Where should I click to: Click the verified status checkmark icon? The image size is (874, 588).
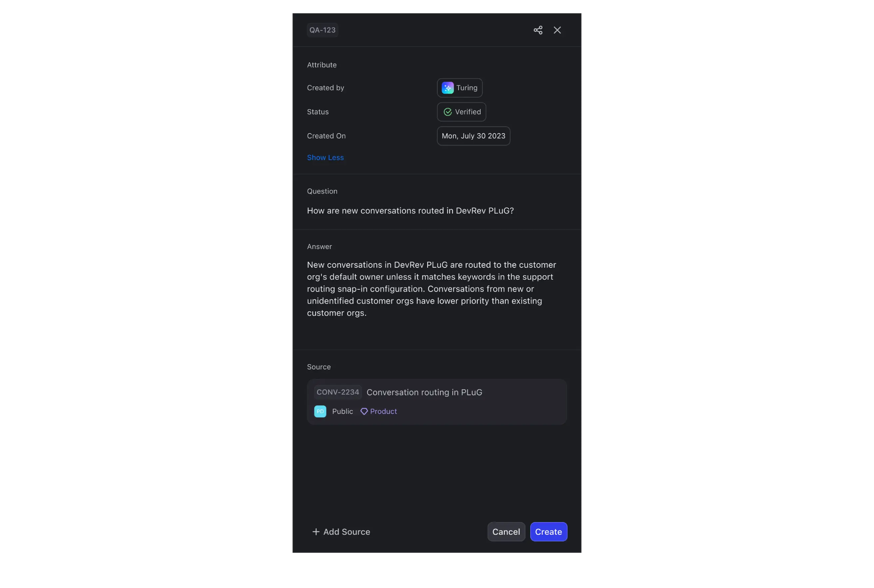click(x=448, y=112)
